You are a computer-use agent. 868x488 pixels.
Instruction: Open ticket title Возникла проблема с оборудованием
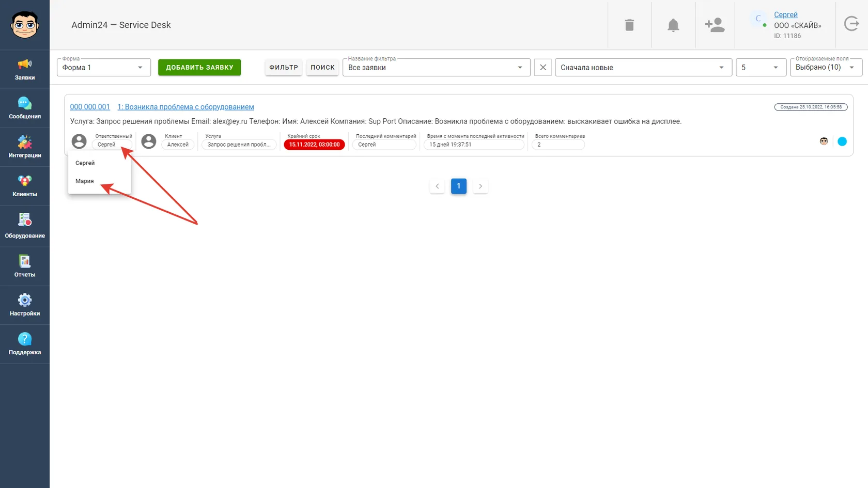click(x=185, y=107)
